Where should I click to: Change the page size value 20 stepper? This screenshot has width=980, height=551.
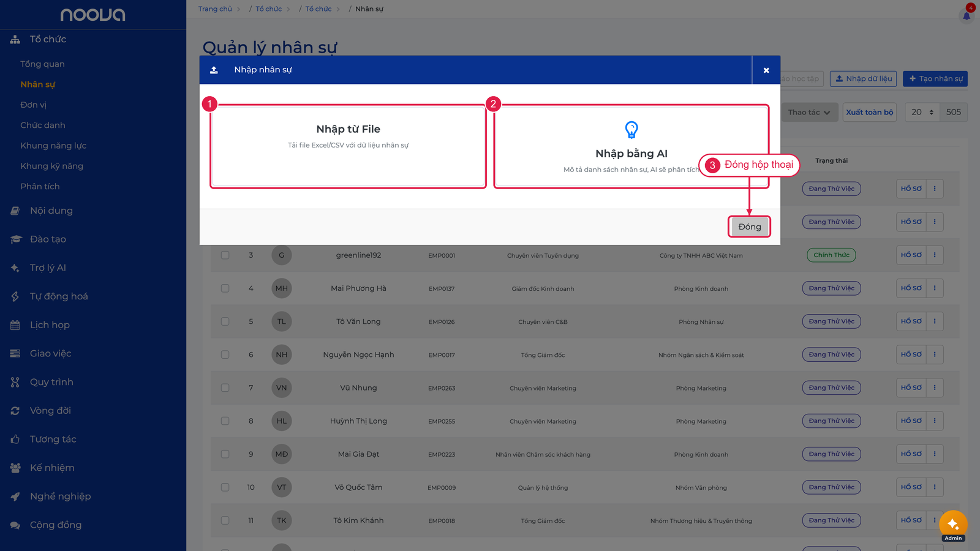tap(922, 112)
